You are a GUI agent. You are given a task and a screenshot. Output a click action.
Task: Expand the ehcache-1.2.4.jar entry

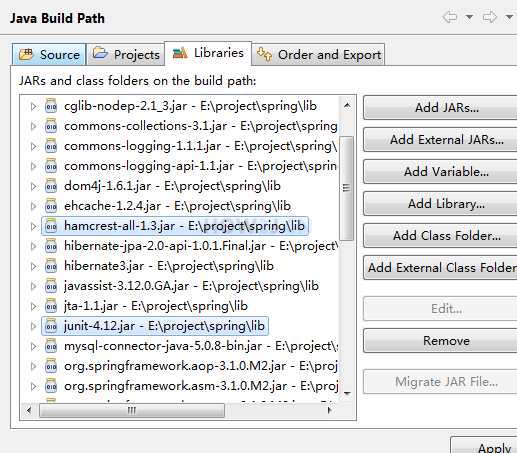(x=33, y=206)
